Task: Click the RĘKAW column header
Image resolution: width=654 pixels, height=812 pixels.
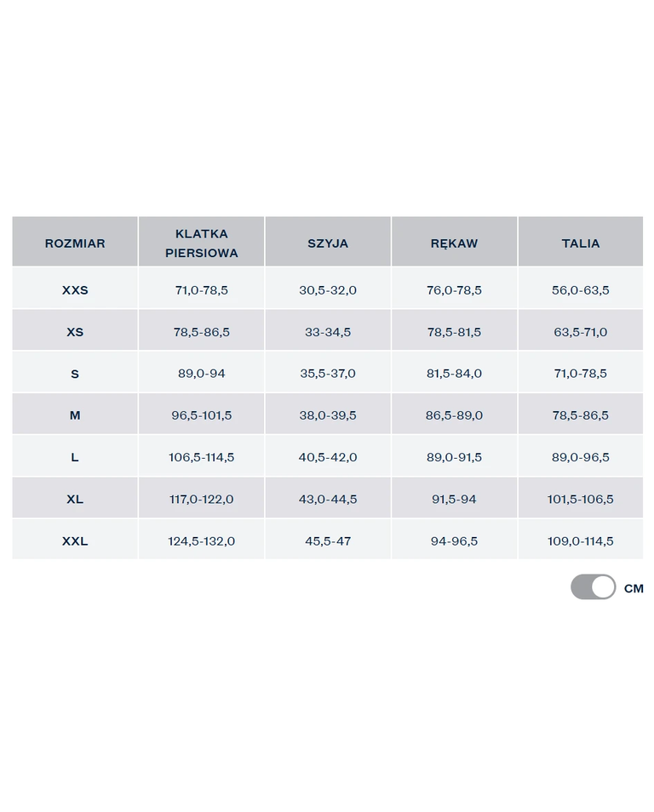Action: 454,243
